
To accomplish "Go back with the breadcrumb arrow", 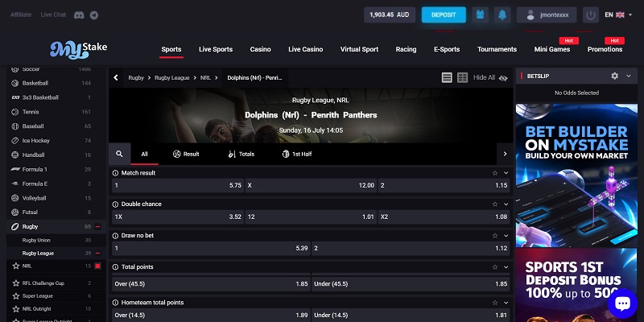I will coord(116,77).
